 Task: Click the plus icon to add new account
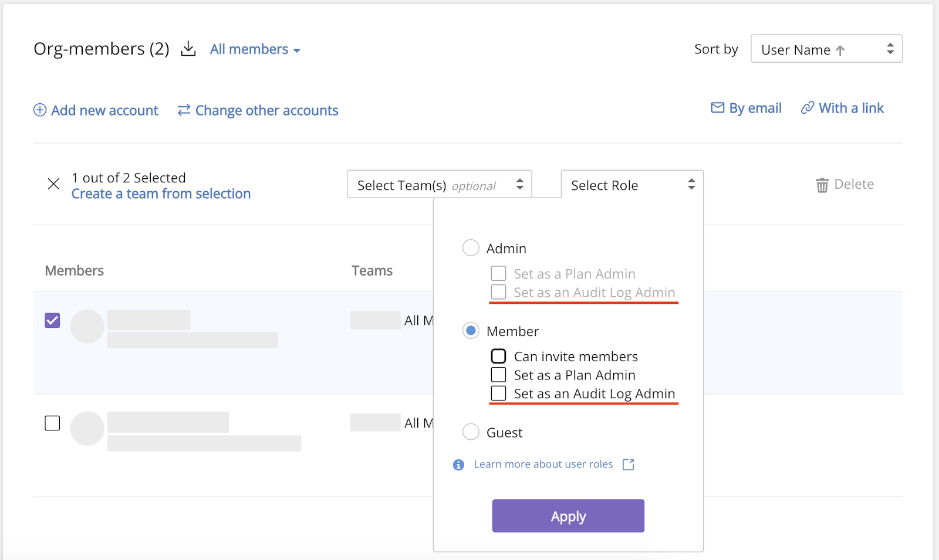39,110
